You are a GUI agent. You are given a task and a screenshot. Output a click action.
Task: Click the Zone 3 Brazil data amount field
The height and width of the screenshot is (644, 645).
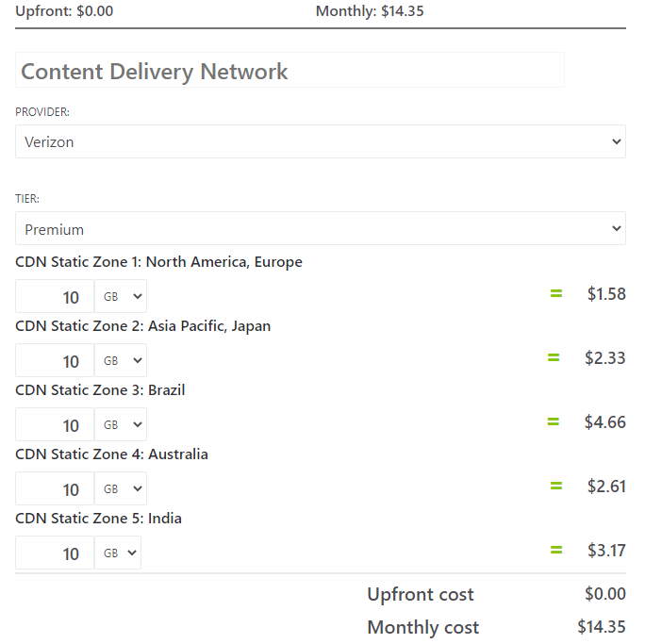click(55, 424)
